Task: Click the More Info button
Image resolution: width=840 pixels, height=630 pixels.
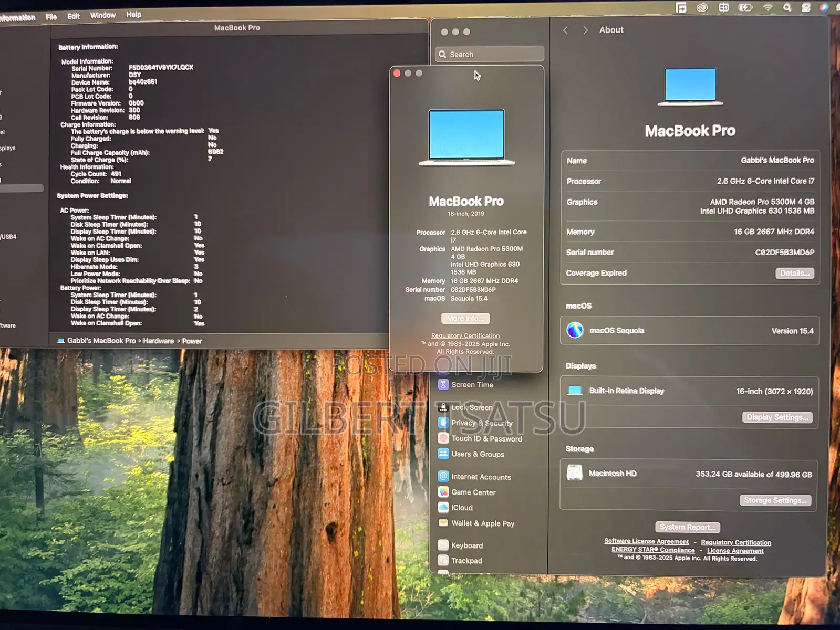Action: pyautogui.click(x=465, y=319)
